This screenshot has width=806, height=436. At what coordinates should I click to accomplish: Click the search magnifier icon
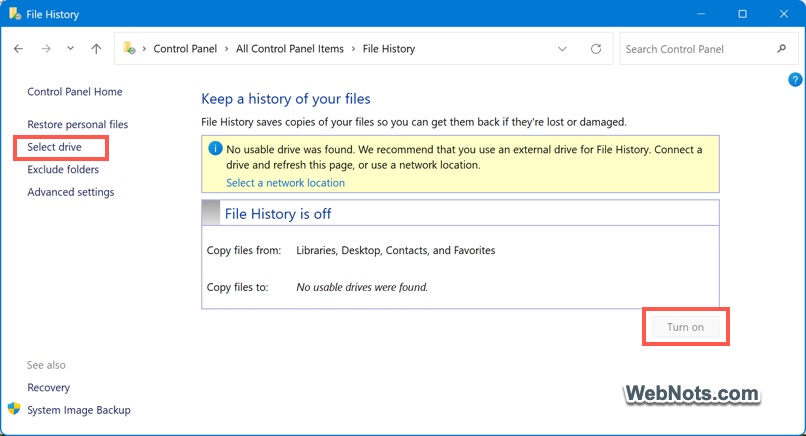click(x=781, y=49)
